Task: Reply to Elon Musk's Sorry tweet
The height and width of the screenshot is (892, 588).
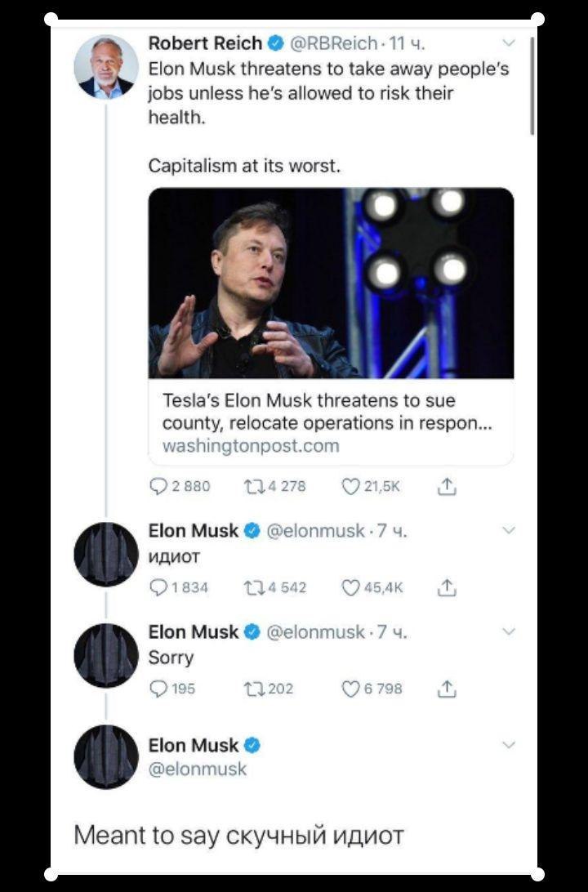Action: [158, 689]
